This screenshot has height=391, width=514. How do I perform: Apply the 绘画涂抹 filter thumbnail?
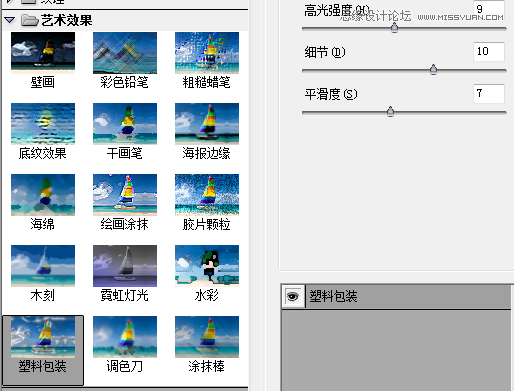tap(125, 195)
